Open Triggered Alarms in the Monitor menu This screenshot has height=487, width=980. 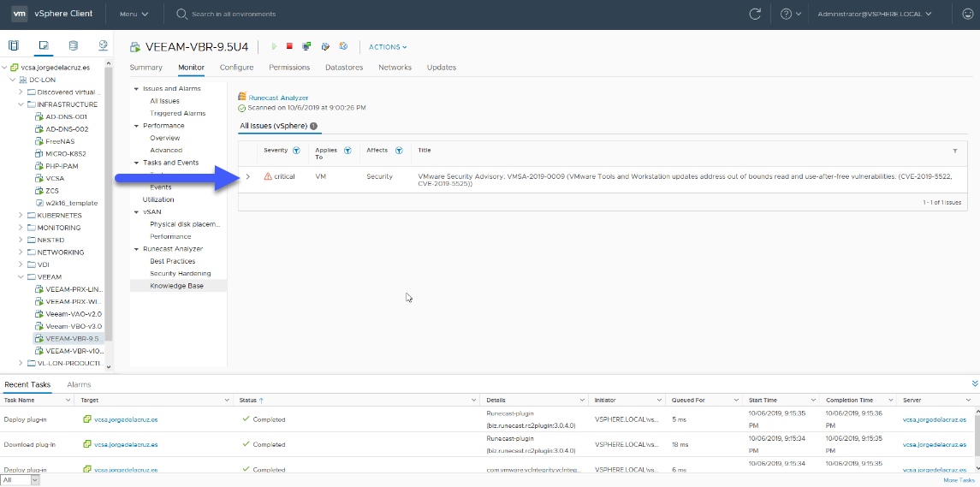(x=177, y=113)
